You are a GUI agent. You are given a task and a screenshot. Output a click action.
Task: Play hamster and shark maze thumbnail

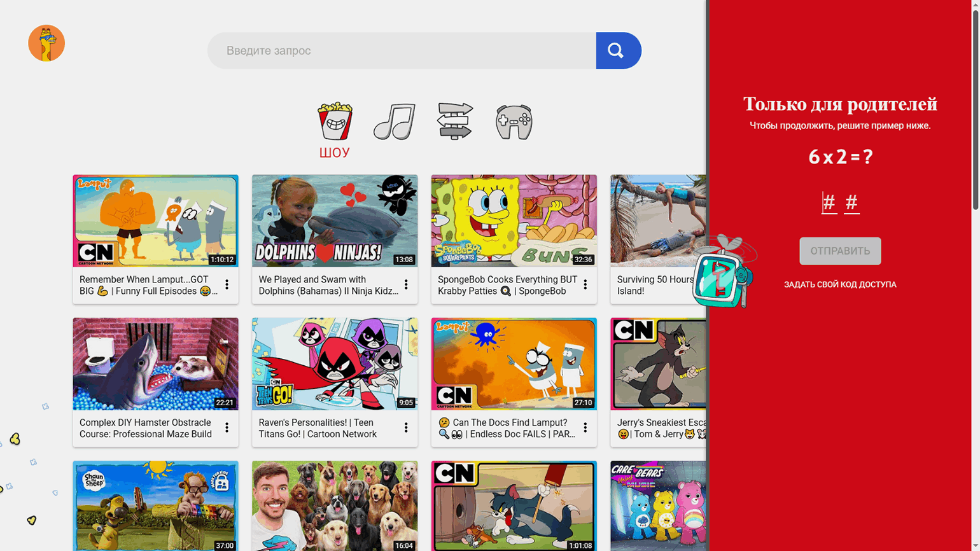point(155,364)
